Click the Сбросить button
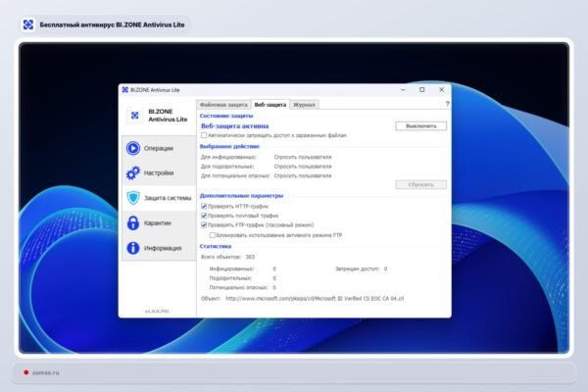Screen dimensions: 588x392 tap(420, 184)
